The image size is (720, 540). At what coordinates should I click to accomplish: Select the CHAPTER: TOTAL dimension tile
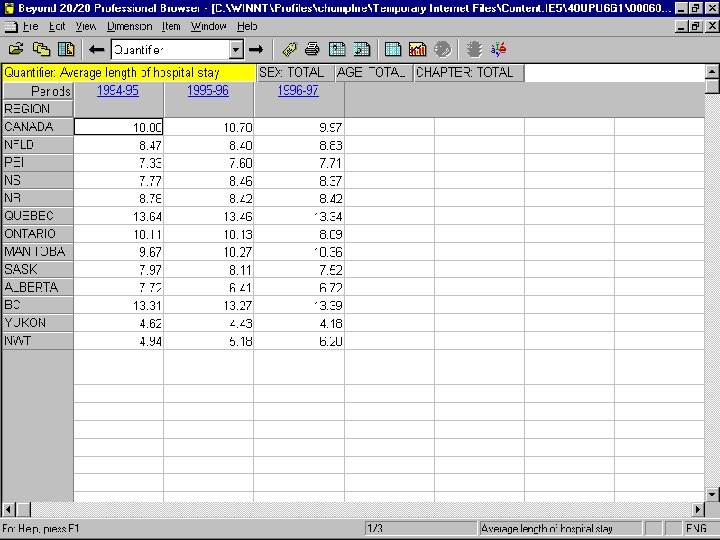(469, 73)
